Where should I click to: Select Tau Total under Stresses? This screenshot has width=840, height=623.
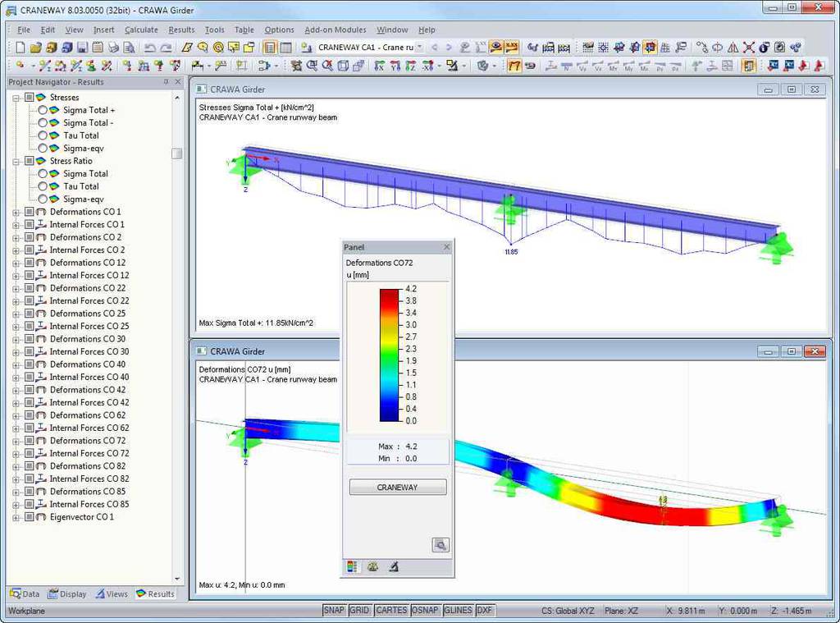point(43,135)
